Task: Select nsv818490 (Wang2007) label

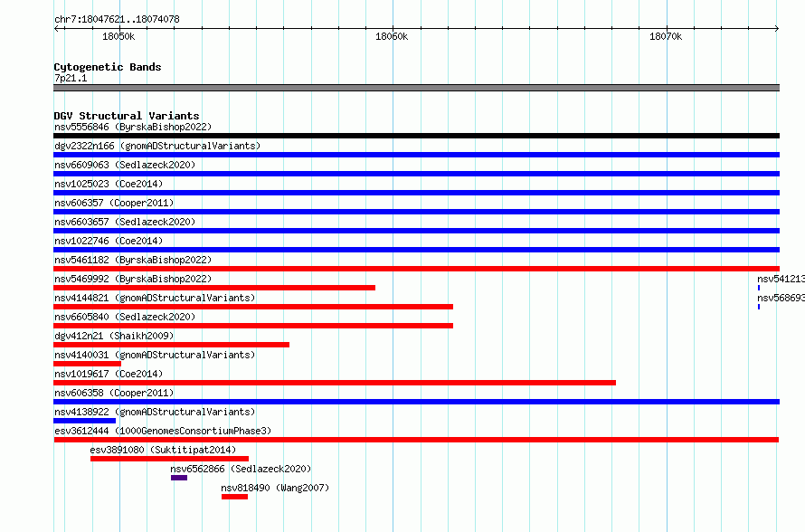Action: [275, 488]
